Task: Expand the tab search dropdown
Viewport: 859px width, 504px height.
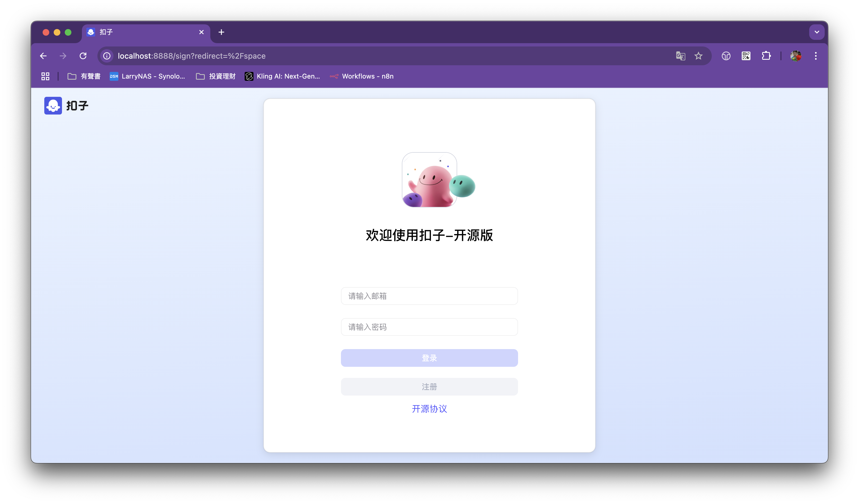Action: [x=817, y=32]
